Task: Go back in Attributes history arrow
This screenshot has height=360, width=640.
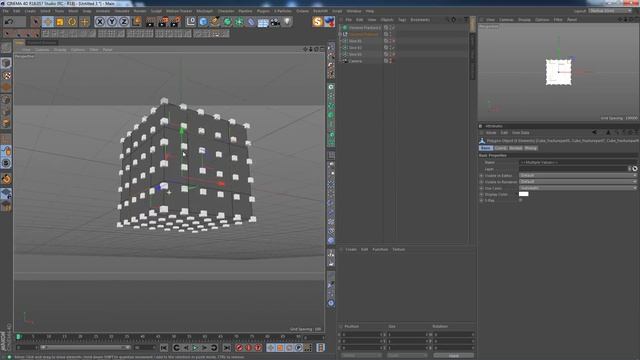Action: click(x=595, y=132)
